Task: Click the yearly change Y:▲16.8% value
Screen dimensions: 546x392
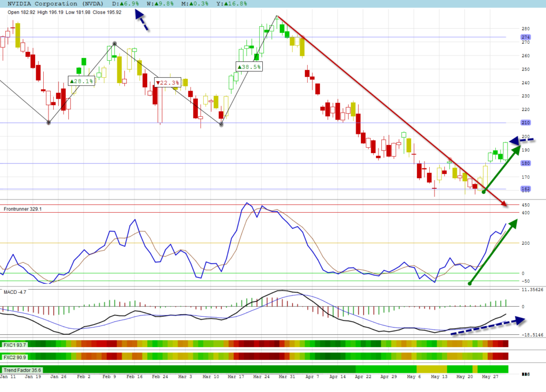Action: (x=231, y=4)
